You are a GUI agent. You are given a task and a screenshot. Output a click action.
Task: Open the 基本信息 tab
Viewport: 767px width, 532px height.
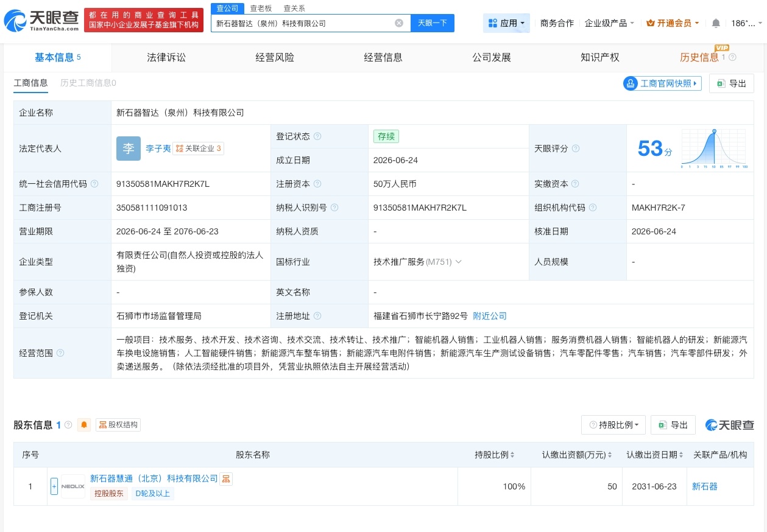coord(58,57)
